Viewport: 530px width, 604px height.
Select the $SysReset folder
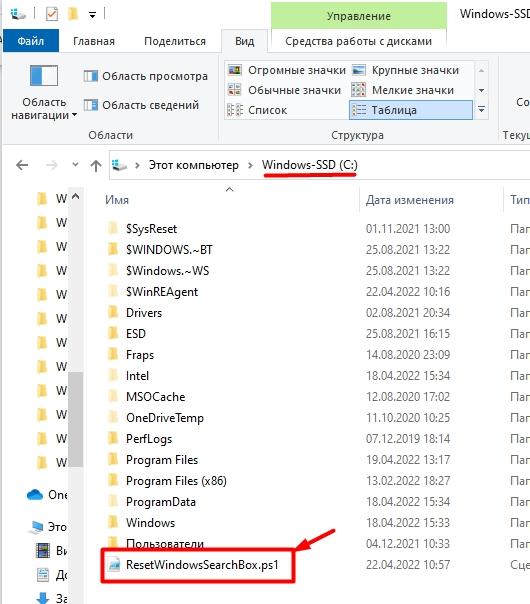[151, 229]
